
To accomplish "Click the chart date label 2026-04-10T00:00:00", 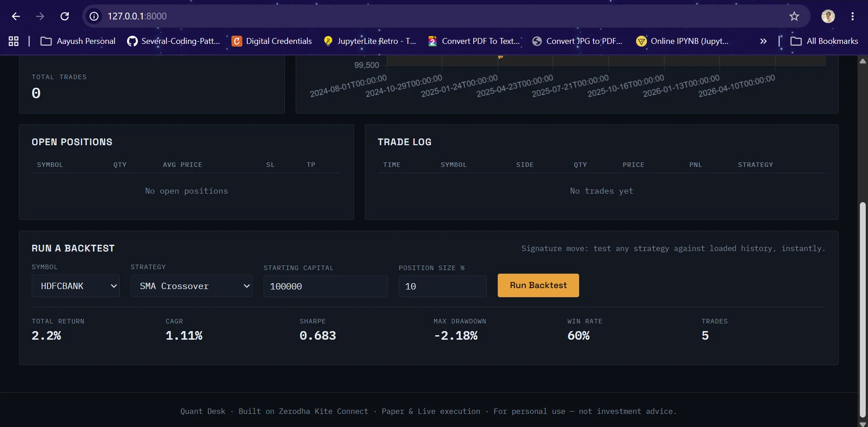I will pos(736,86).
